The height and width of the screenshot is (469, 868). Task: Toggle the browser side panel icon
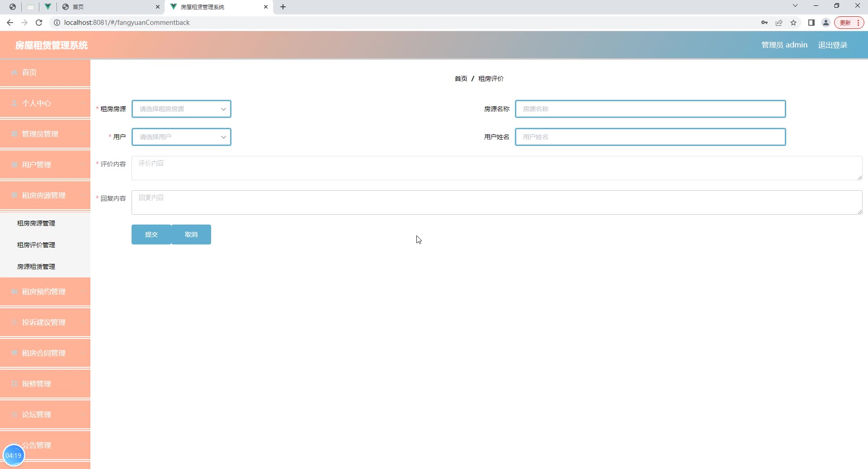pyautogui.click(x=811, y=23)
